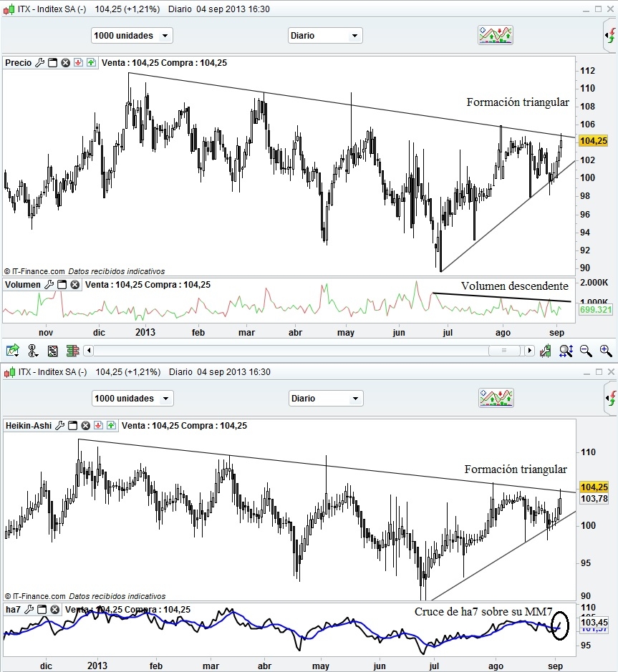Zoom in the upper chart
Viewport: 618px width, 672px height.
click(606, 351)
